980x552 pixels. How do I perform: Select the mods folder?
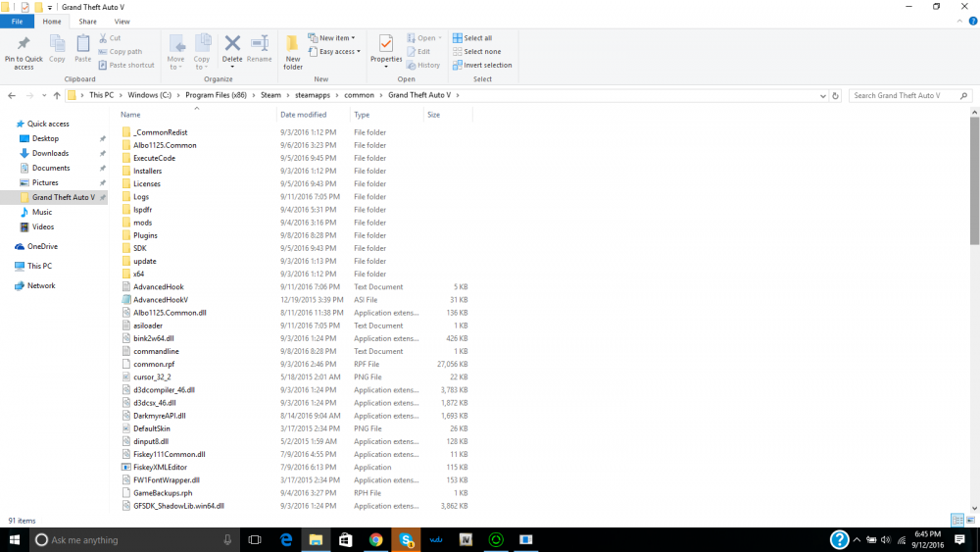pos(142,223)
